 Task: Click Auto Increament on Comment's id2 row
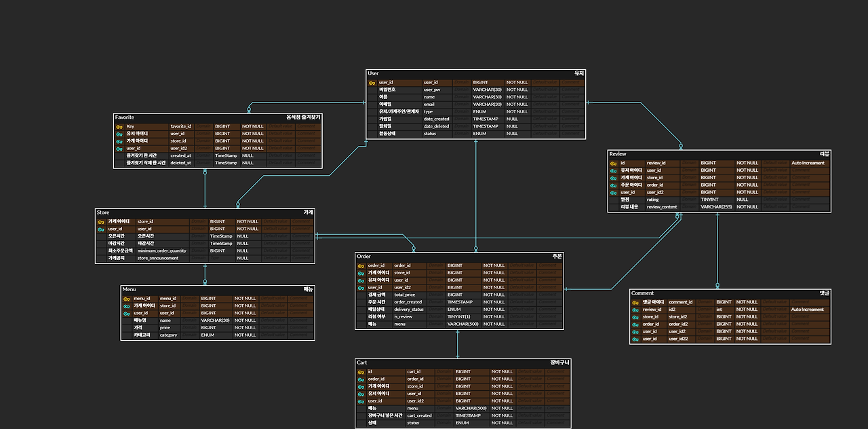coord(808,310)
